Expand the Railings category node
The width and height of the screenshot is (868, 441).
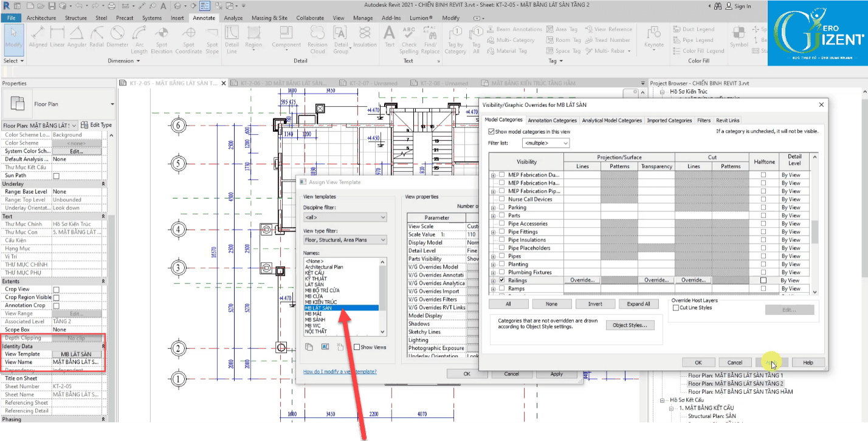point(493,281)
